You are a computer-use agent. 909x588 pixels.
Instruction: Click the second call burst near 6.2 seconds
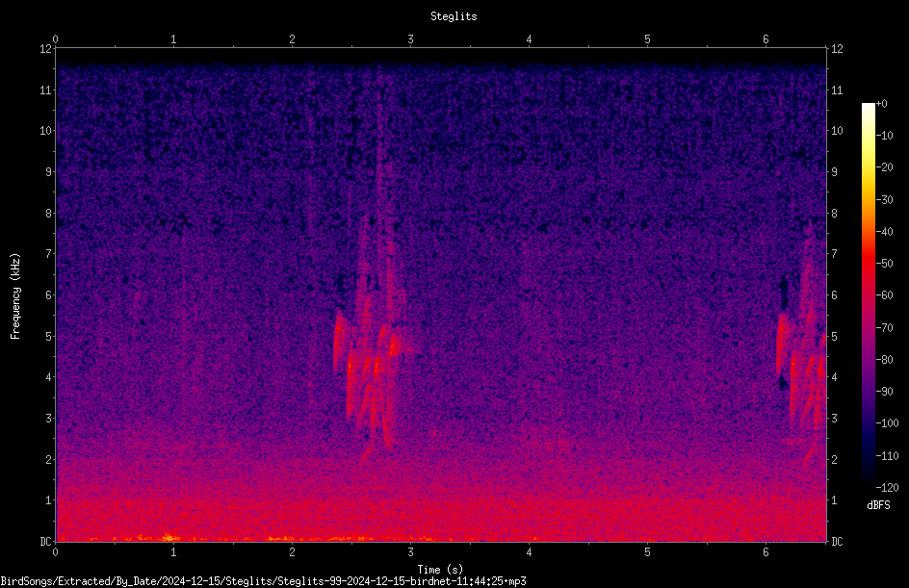pyautogui.click(x=802, y=376)
